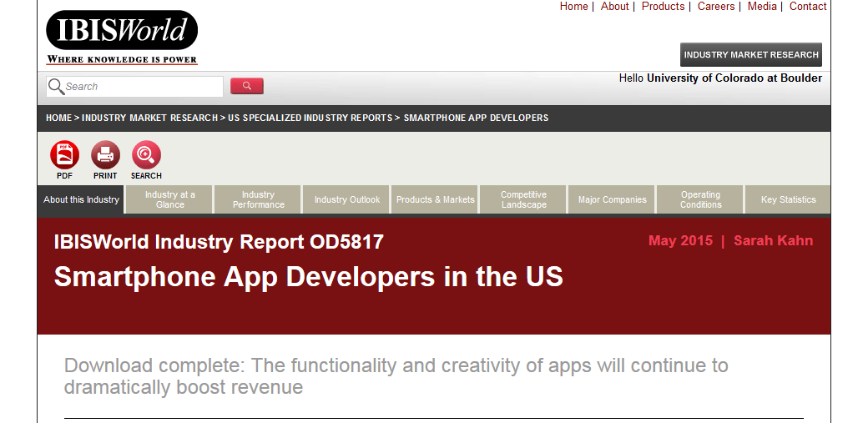Switch to Key Statistics tab
This screenshot has height=423, width=868.
[x=788, y=199]
